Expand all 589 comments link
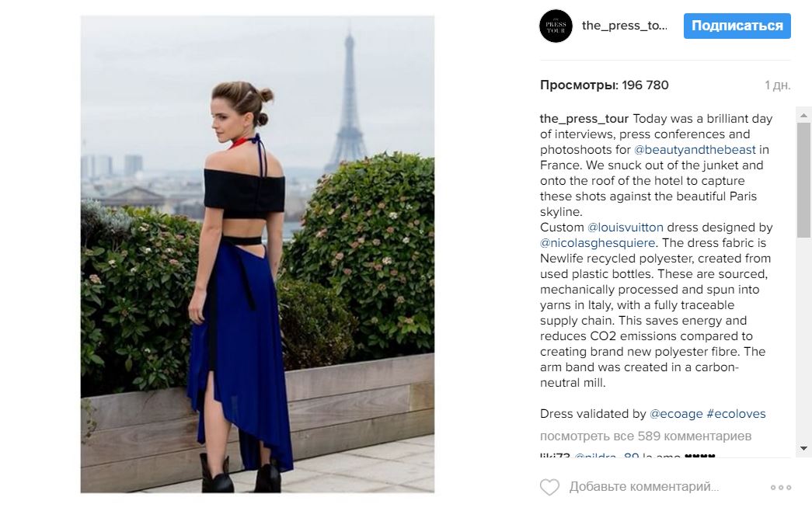Viewport: 812px width, 511px height. click(x=645, y=436)
